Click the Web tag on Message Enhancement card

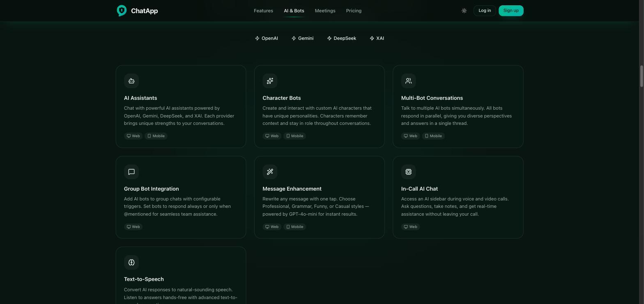tap(272, 227)
